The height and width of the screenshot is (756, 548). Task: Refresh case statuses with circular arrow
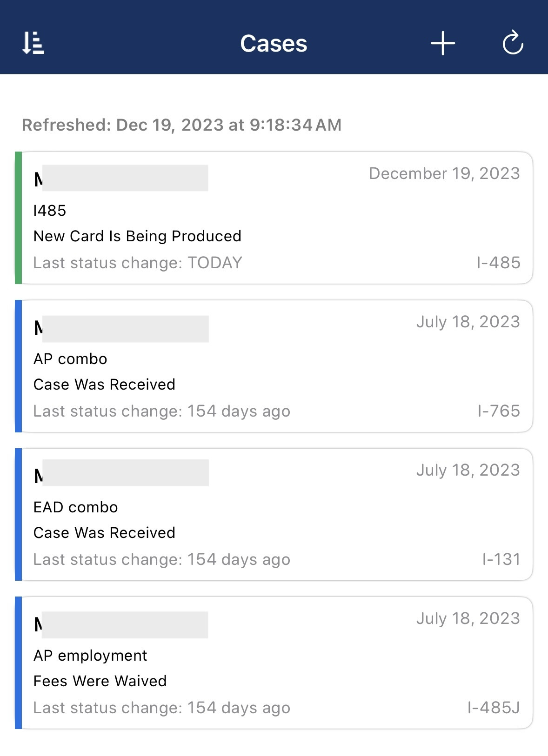tap(513, 43)
